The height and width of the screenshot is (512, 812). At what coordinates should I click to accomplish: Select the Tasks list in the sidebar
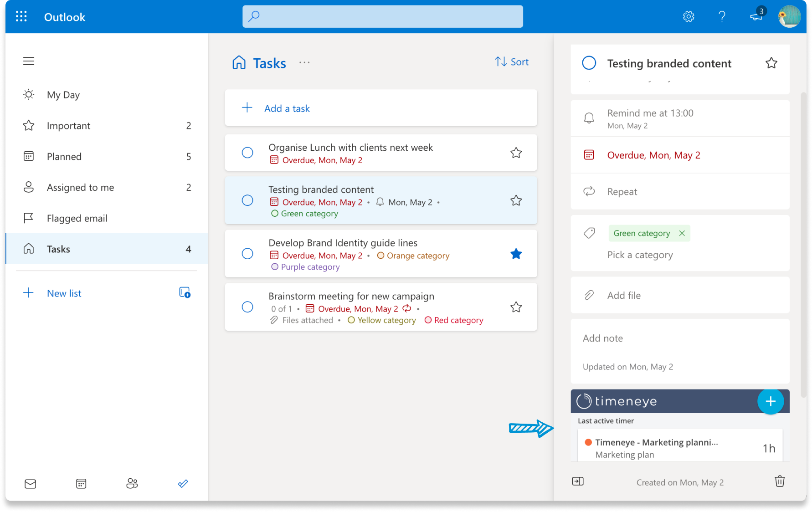pyautogui.click(x=107, y=249)
